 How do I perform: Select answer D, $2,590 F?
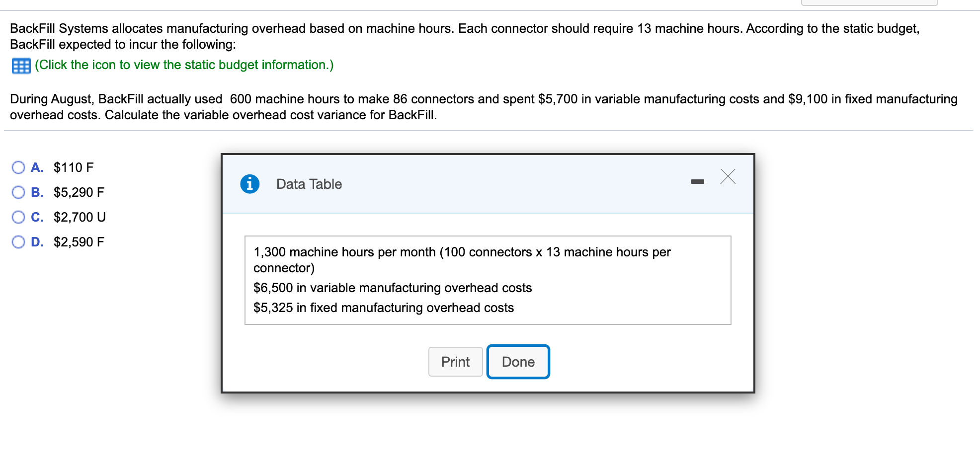(18, 242)
